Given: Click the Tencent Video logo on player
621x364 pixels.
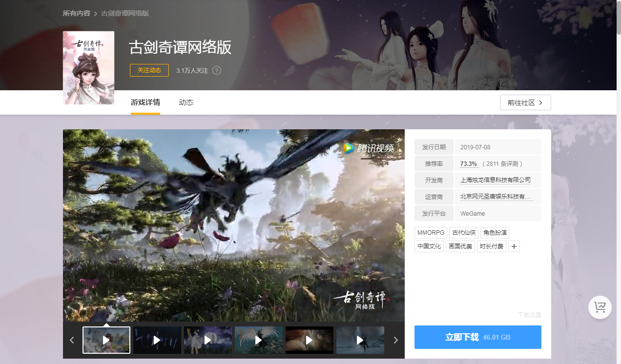Looking at the screenshot, I should click(368, 148).
